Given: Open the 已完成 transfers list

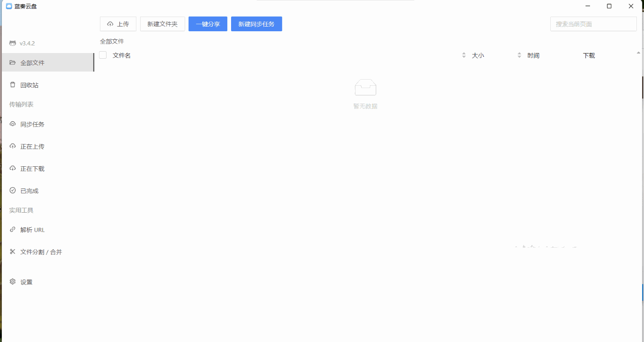Looking at the screenshot, I should coord(29,191).
